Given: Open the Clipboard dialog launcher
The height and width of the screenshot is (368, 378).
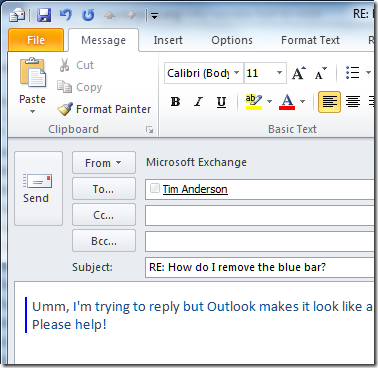Looking at the screenshot, I should click(150, 130).
